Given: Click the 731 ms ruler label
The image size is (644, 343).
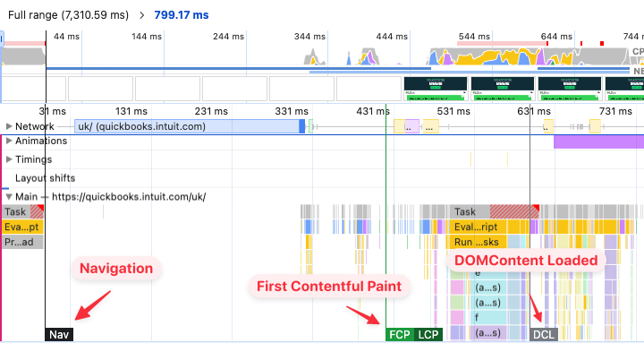Looking at the screenshot, I should [615, 111].
